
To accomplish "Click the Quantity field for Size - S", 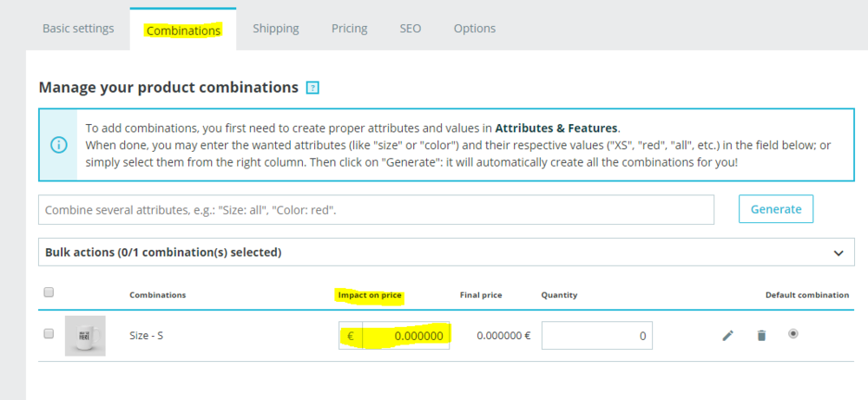I will click(x=596, y=336).
